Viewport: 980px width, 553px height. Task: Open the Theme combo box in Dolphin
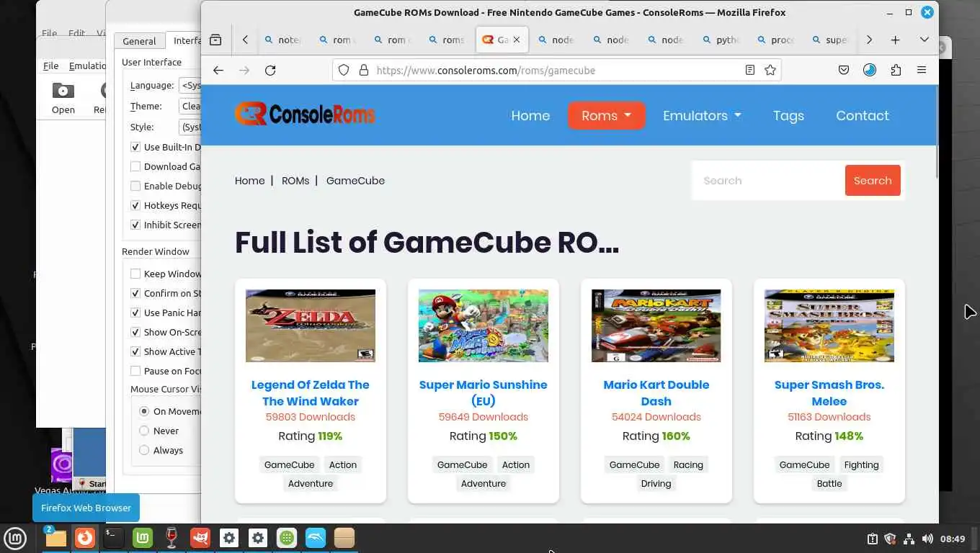coord(190,106)
